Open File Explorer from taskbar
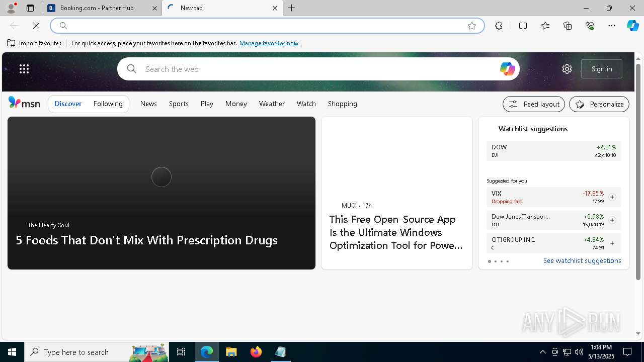Viewport: 644px width, 362px height. (x=231, y=352)
